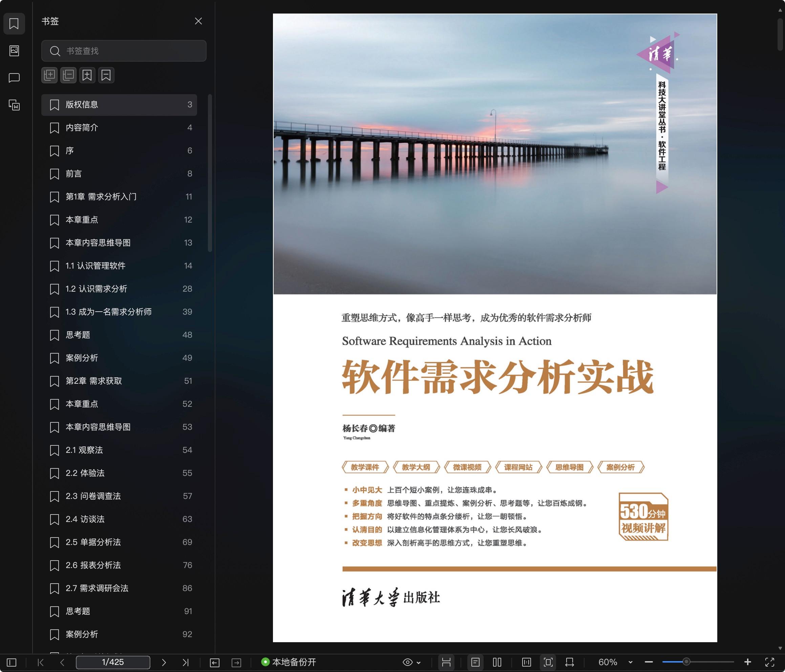Go to next page arrow

point(164,662)
